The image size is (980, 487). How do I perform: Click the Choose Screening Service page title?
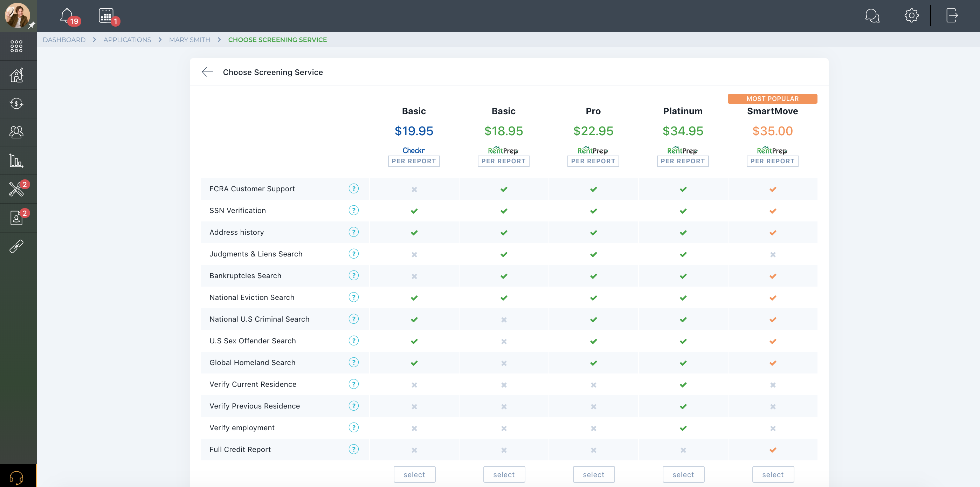tap(273, 72)
